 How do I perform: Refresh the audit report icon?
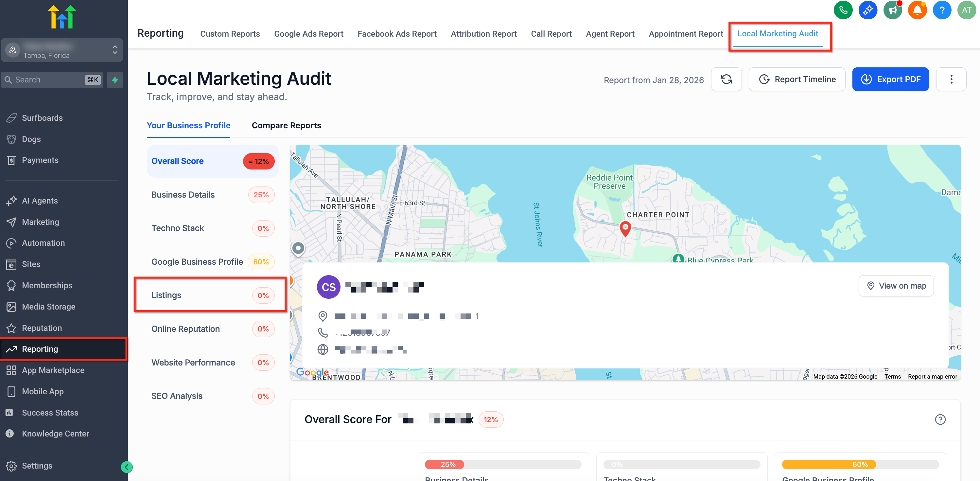click(x=726, y=79)
